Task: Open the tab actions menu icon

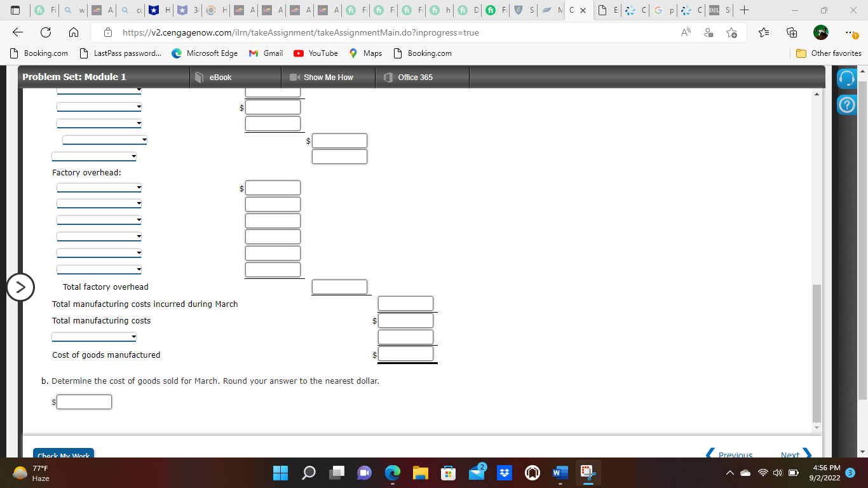Action: 14,10
